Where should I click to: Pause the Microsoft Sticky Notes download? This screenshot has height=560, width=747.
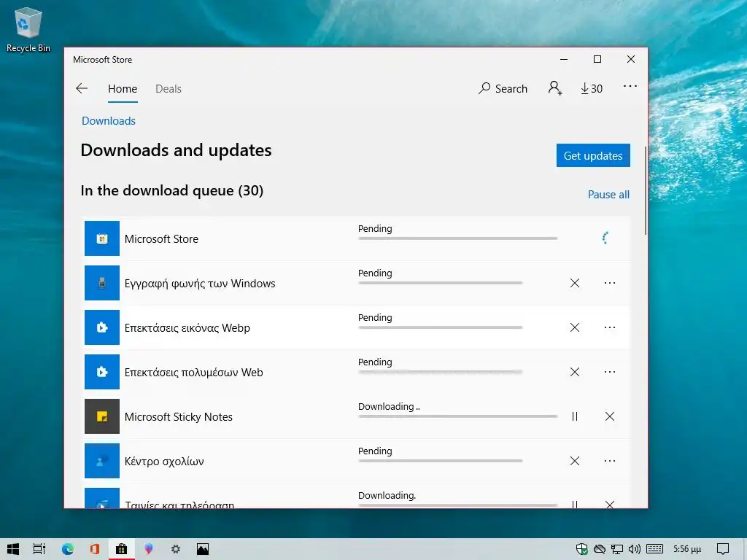click(575, 416)
